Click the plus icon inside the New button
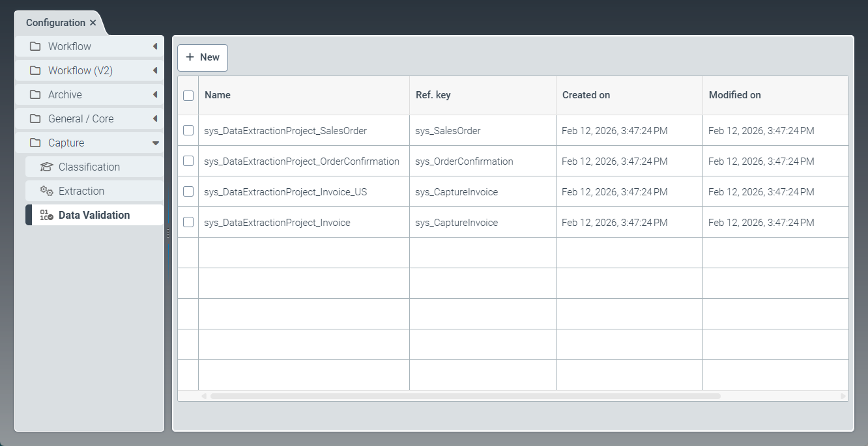 pyautogui.click(x=190, y=58)
